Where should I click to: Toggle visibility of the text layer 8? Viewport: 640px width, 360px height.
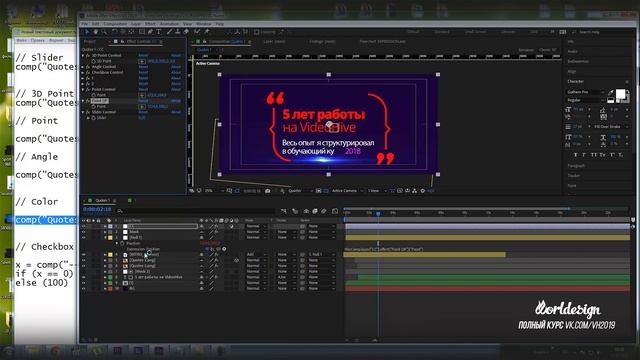tap(84, 277)
